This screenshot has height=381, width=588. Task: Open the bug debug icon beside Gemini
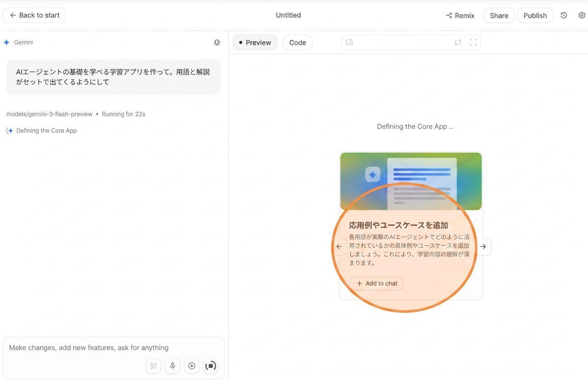[x=217, y=43]
